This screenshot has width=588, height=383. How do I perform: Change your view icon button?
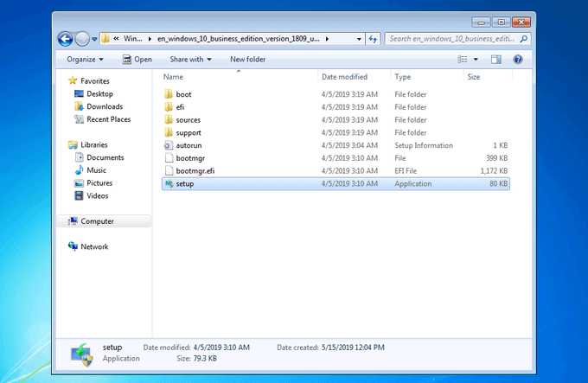pos(463,59)
